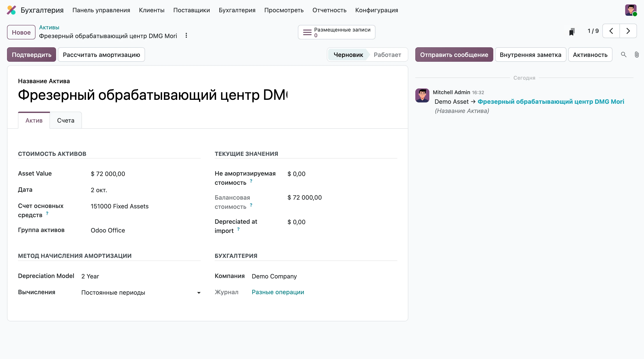Click the Odoo Office asset group field
The image size is (644, 359).
tap(145, 230)
